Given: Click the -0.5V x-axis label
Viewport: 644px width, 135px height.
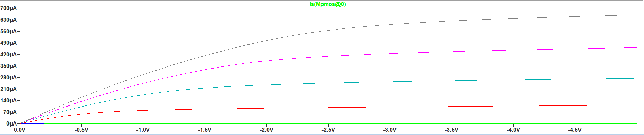Looking at the screenshot, I should (x=81, y=130).
